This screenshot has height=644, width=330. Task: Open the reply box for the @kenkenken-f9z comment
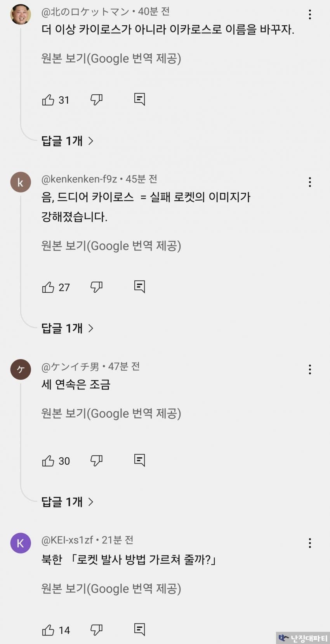[139, 287]
